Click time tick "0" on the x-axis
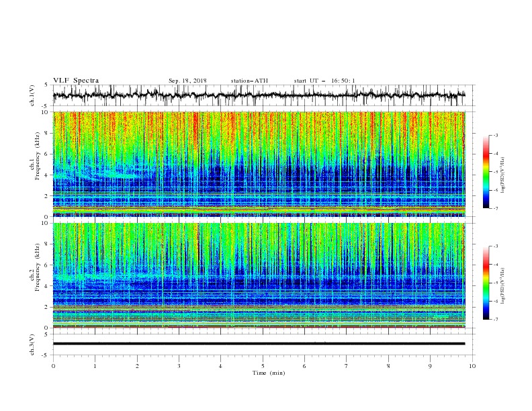The image size is (532, 411). (x=53, y=366)
